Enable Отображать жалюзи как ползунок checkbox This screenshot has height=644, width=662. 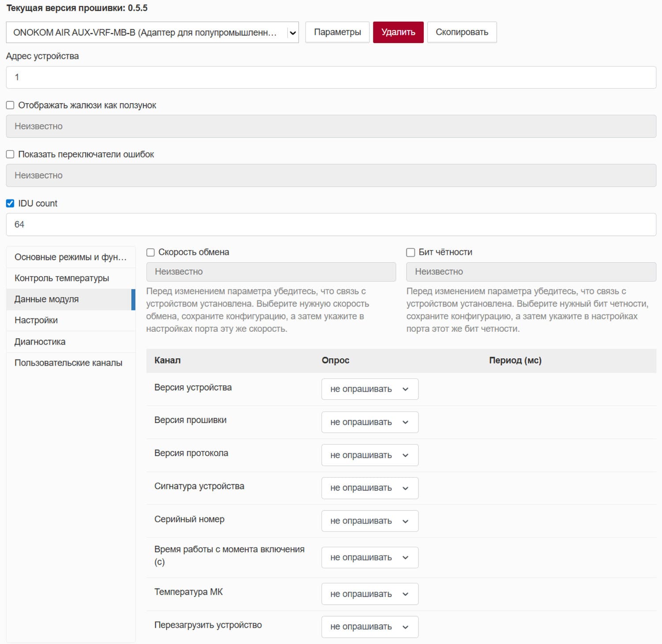(10, 105)
